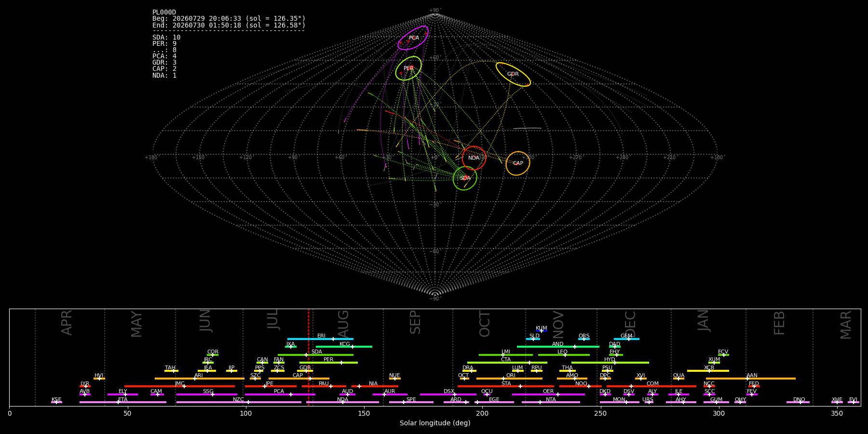The image size is (868, 434).
Task: Click the green SDA radiant circle
Action: pos(465,178)
